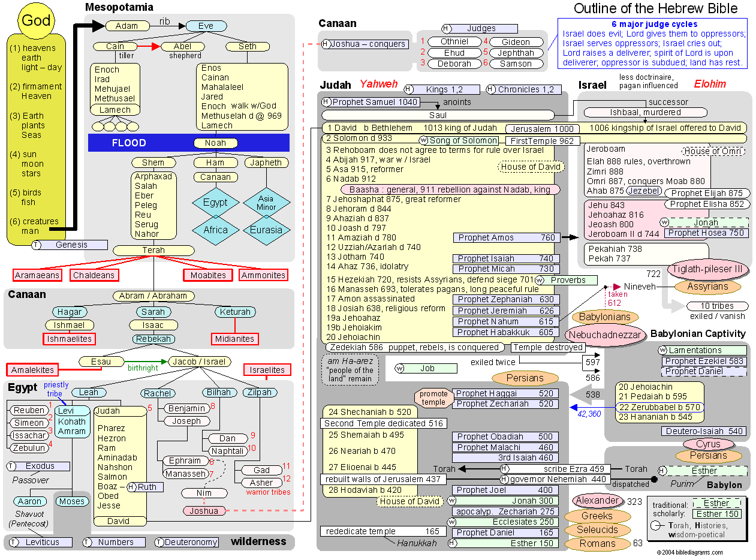Open the "6 major judge cycles" text box
Viewport: 756px width, 560px height.
coord(653,43)
